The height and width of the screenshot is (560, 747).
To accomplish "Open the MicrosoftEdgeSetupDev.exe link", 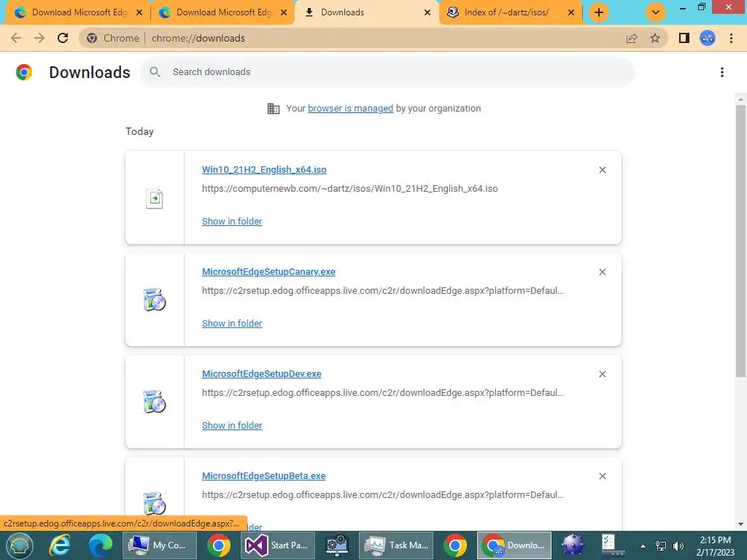I will click(x=262, y=374).
